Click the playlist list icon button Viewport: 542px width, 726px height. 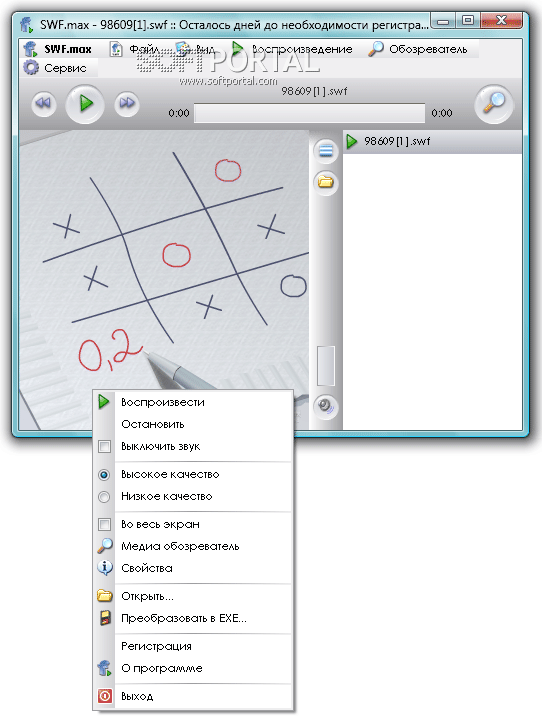pos(326,151)
